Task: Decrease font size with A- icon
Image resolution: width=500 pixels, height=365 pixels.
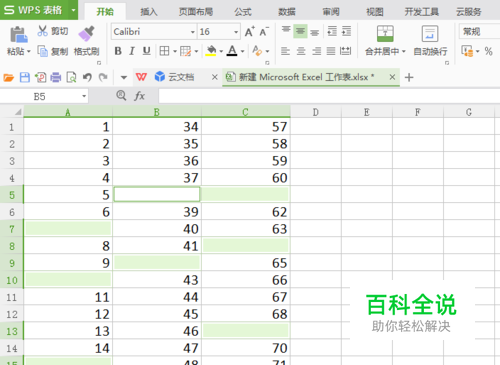Action: tap(264, 32)
